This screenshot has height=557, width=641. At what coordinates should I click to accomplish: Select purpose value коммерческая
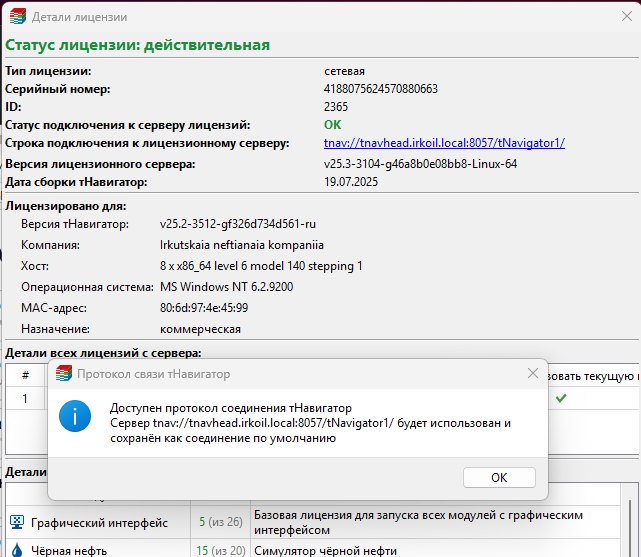click(200, 329)
